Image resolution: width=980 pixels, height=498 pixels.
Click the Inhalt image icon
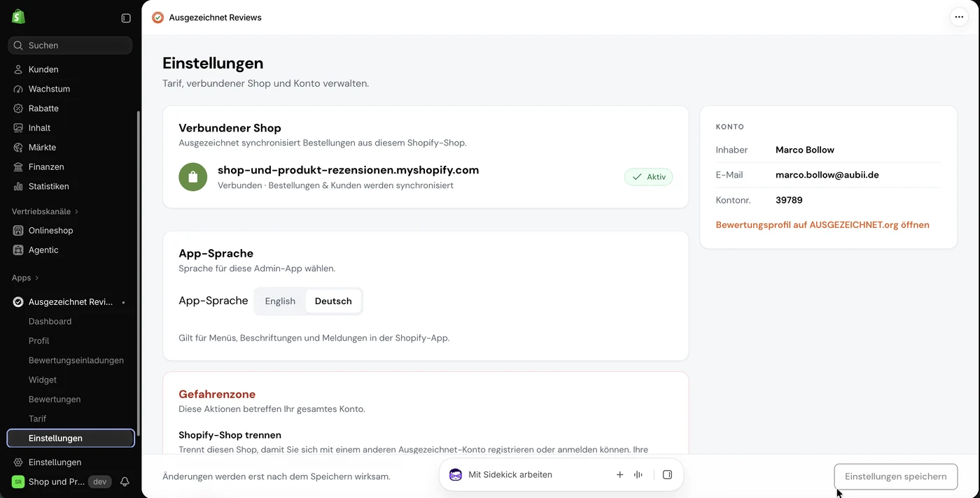[x=18, y=128]
